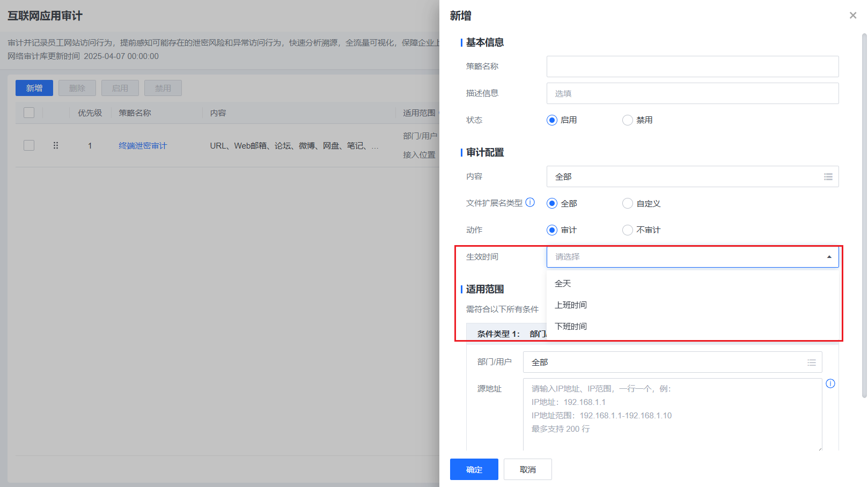The image size is (868, 487).
Task: Close the 新增 panel with the X icon
Action: [x=852, y=16]
